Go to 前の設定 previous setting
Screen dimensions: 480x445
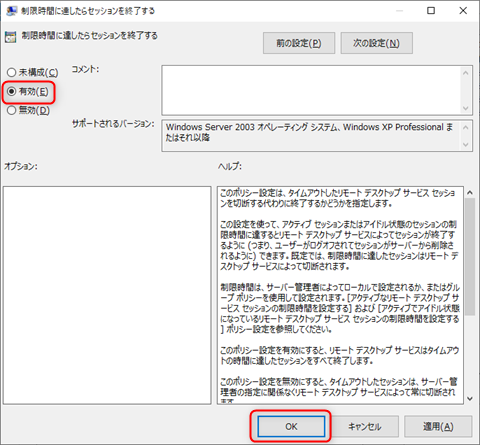[299, 43]
